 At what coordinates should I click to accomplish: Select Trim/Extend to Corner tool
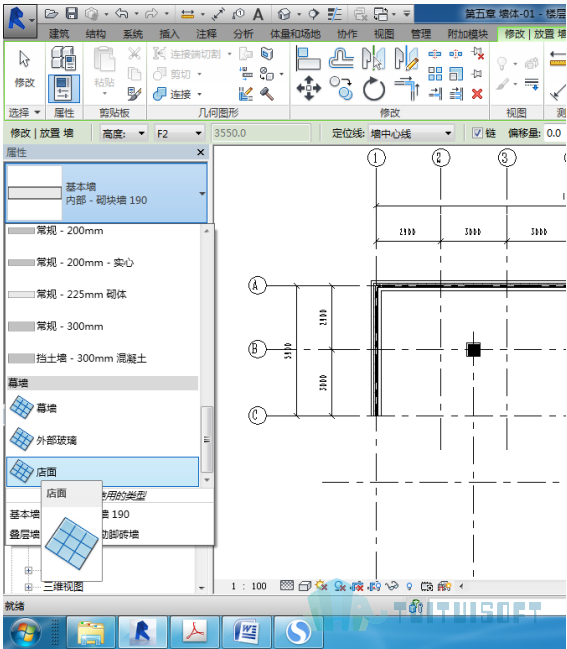pyautogui.click(x=407, y=88)
